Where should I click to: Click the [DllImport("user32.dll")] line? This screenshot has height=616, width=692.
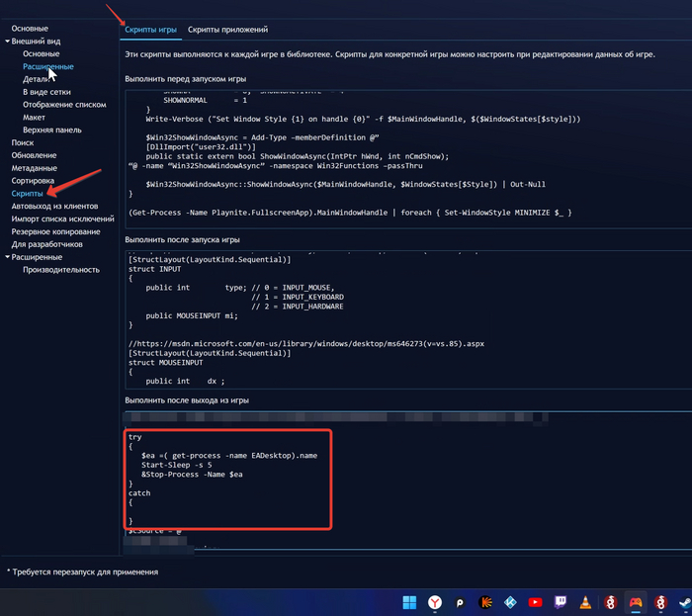pyautogui.click(x=201, y=147)
